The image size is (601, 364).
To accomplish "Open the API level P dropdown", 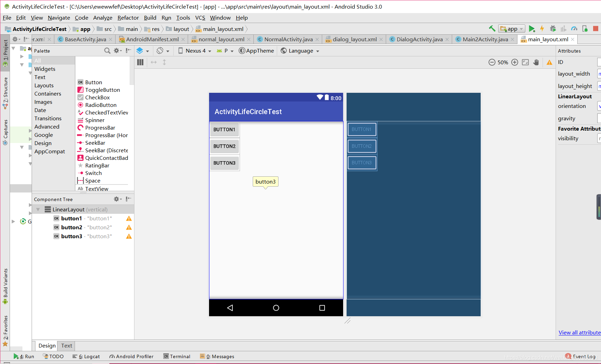I will (x=225, y=51).
